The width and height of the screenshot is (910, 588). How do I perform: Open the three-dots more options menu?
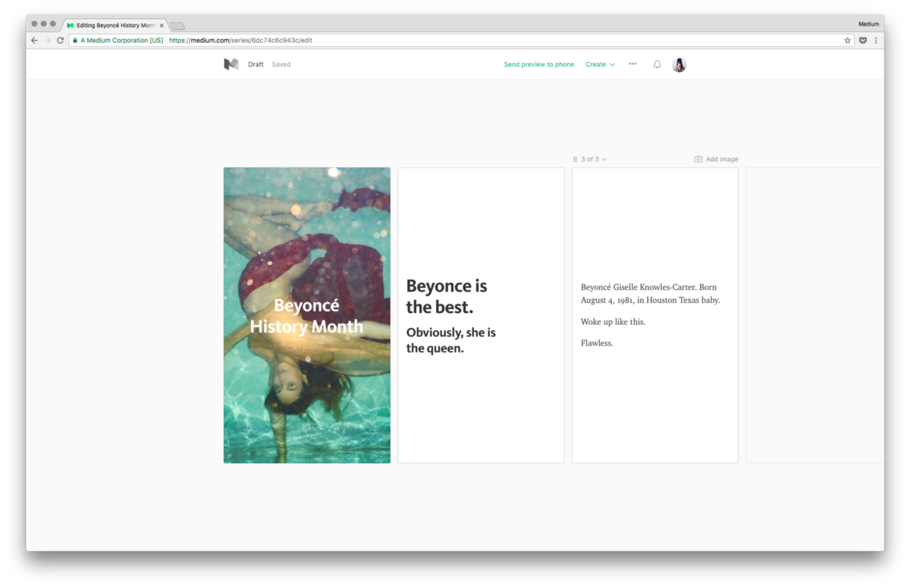[632, 64]
